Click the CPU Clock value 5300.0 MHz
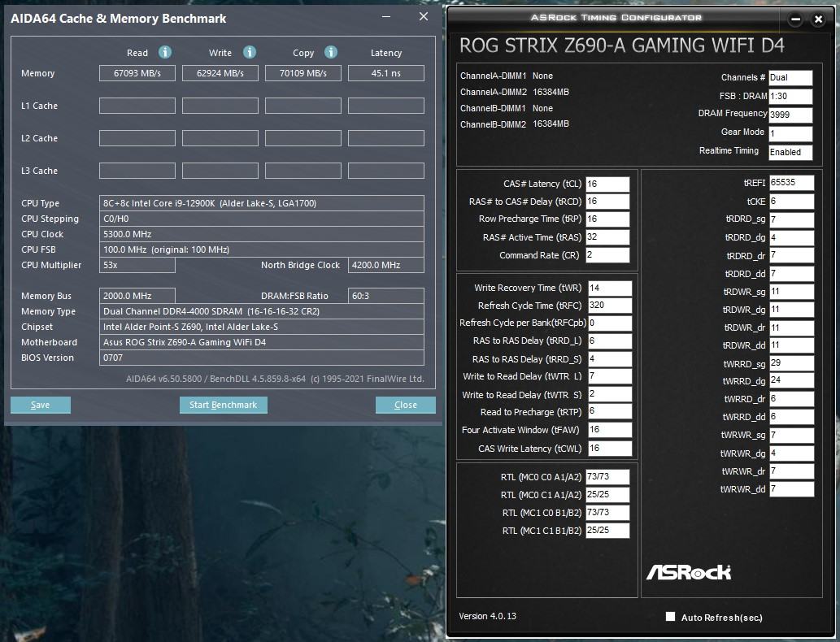840x642 pixels. pos(261,234)
